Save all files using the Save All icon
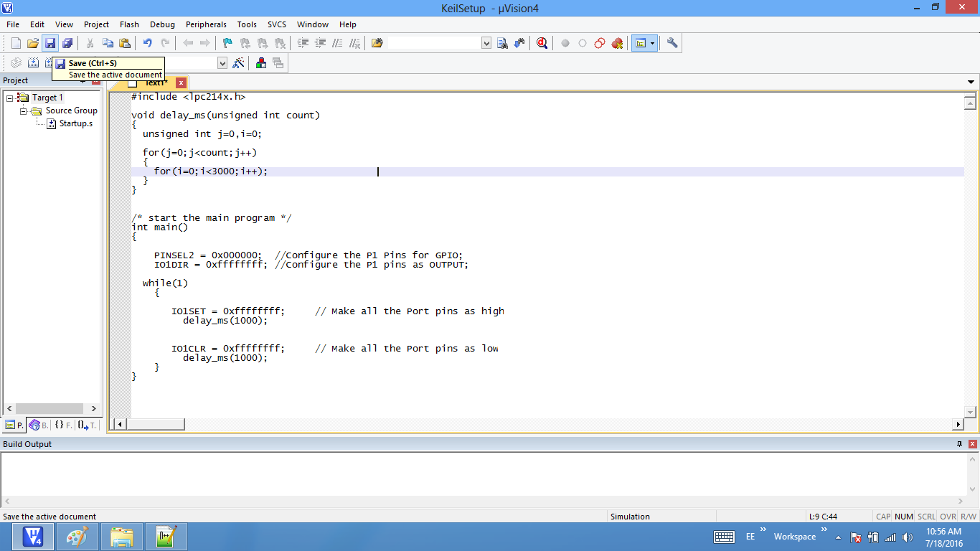The width and height of the screenshot is (980, 551). pyautogui.click(x=67, y=43)
